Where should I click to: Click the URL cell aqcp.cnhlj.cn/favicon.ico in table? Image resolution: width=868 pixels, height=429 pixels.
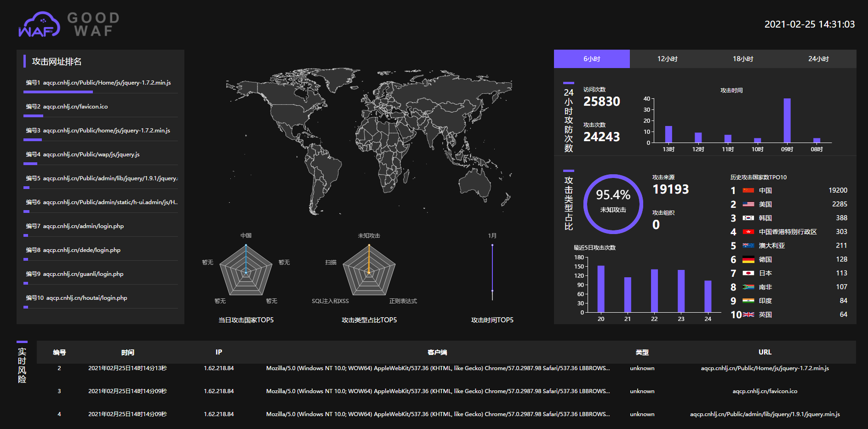tap(765, 391)
